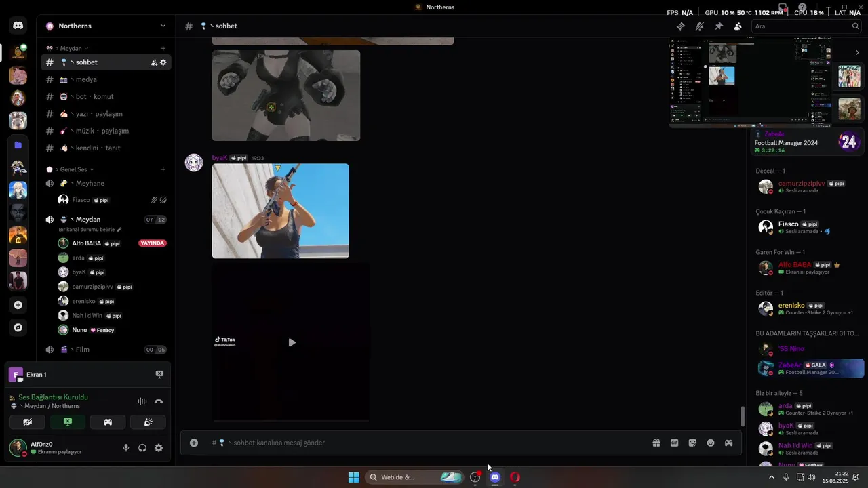Open noise suppression waveform icon
Viewport: 868px width, 488px height.
tap(142, 401)
